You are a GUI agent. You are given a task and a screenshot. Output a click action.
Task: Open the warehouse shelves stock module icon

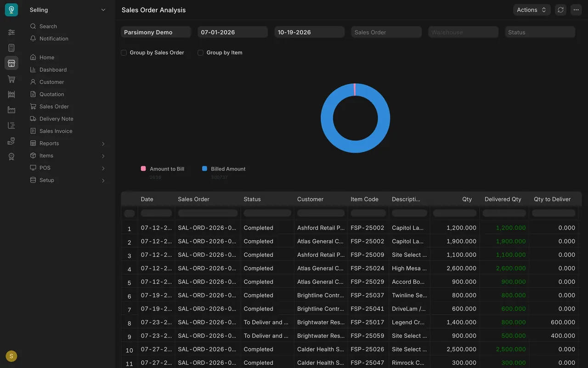pyautogui.click(x=11, y=94)
